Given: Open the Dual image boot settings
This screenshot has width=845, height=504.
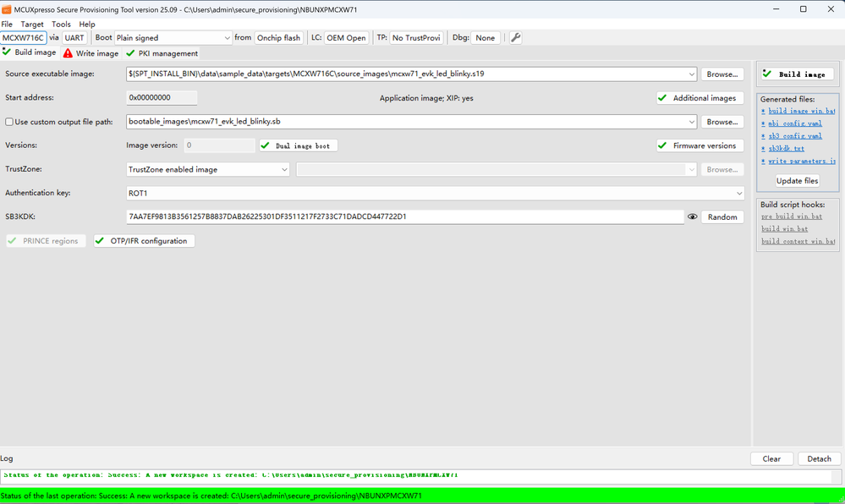Looking at the screenshot, I should tap(299, 145).
